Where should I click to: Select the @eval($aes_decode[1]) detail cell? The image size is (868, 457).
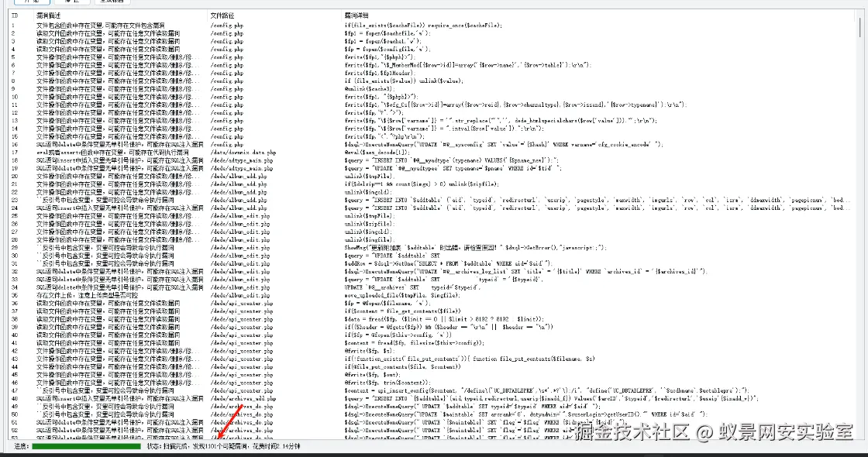pyautogui.click(x=377, y=153)
